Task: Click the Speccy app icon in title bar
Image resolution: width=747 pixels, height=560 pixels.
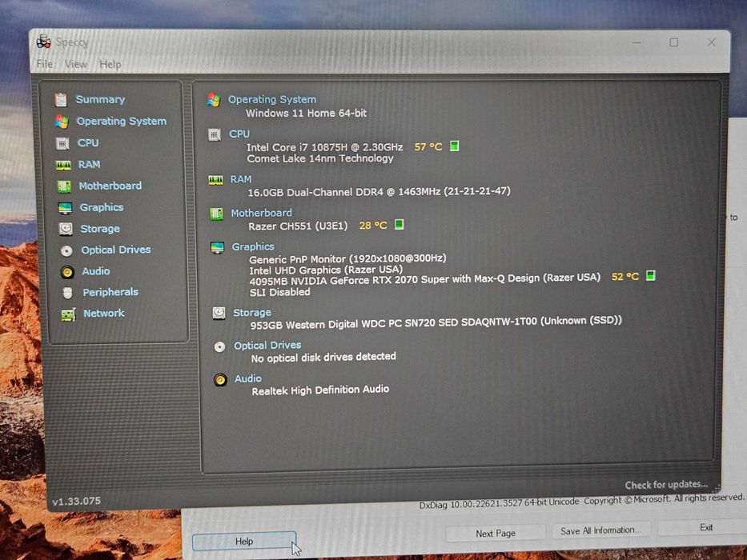Action: (43, 42)
